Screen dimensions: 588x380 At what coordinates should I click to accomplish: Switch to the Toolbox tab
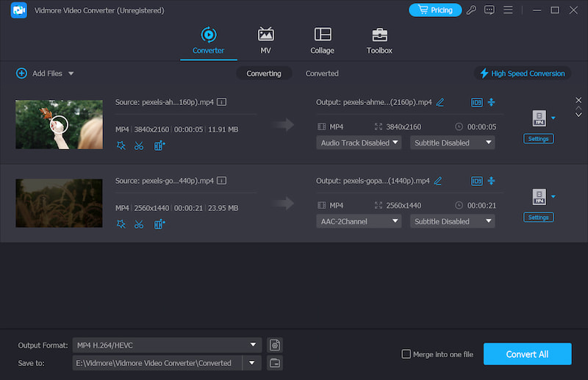coord(379,41)
